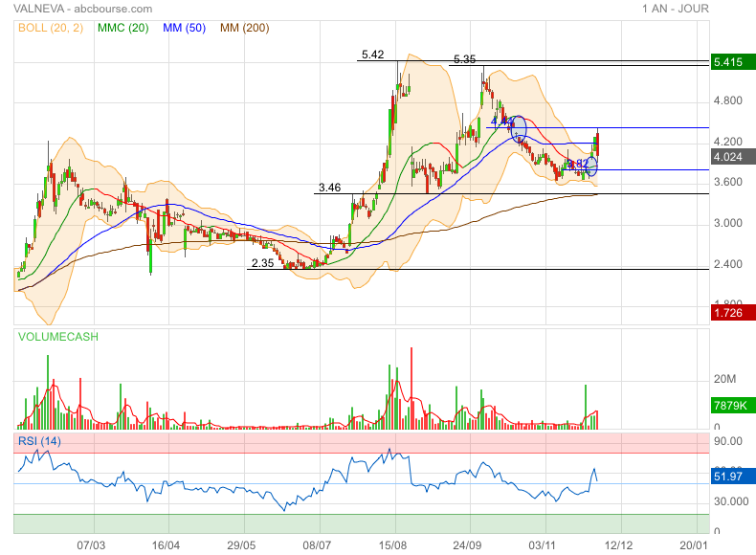The image size is (756, 555).
Task: Click the blue circle marker near 4.41
Action: [520, 128]
